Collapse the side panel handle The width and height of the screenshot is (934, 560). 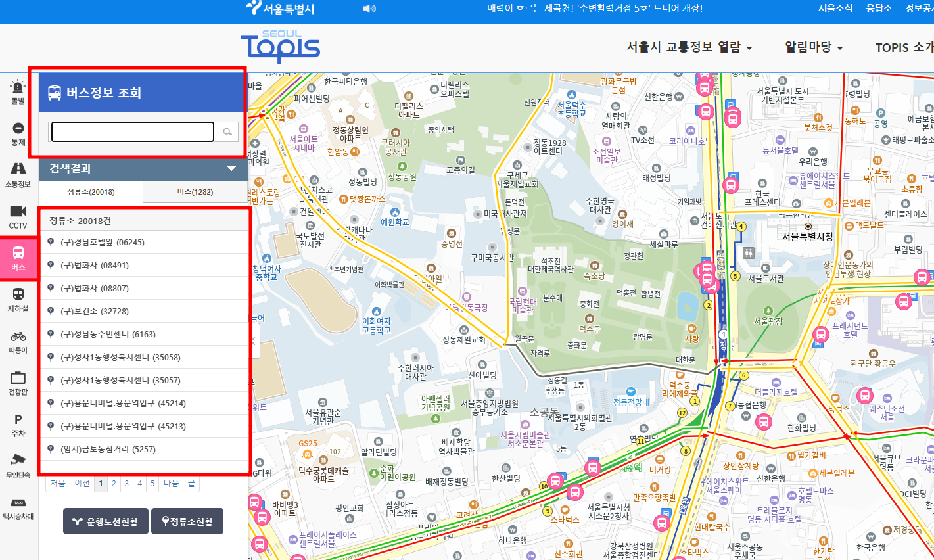coord(254,342)
